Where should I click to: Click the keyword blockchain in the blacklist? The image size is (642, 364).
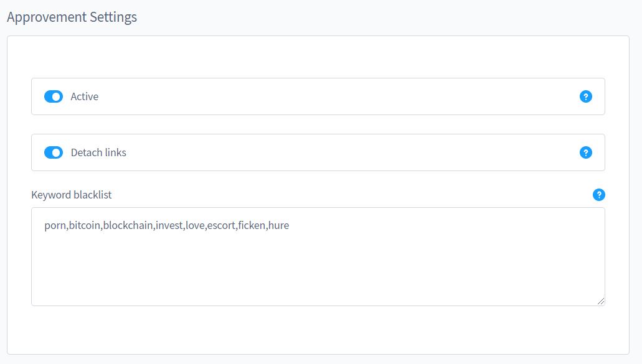pos(128,225)
